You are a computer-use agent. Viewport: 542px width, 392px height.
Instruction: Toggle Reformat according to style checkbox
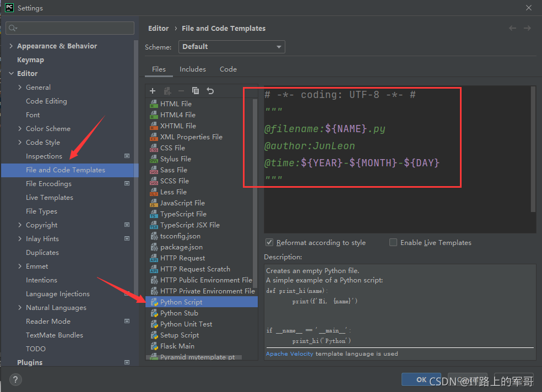pos(269,242)
